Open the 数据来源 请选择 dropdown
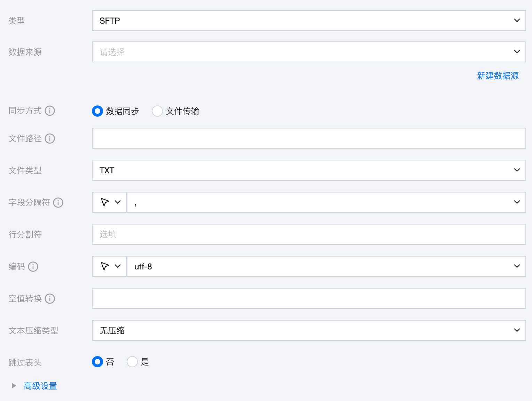 309,52
